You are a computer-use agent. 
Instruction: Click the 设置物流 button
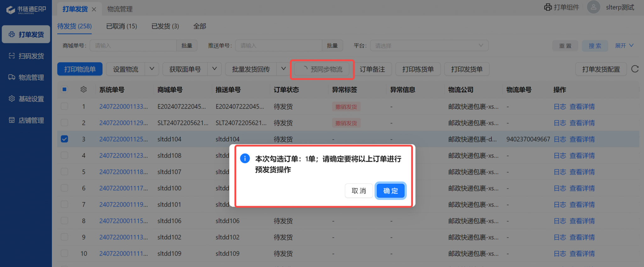pyautogui.click(x=125, y=69)
